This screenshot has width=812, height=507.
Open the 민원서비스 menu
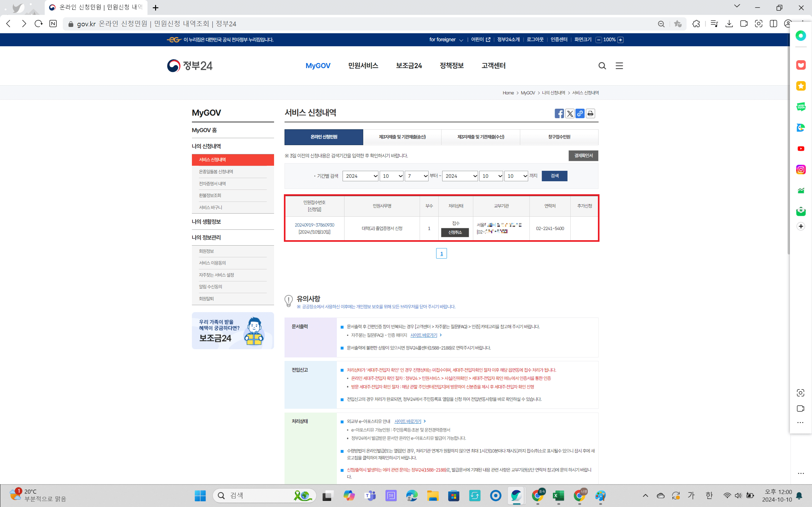tap(363, 65)
